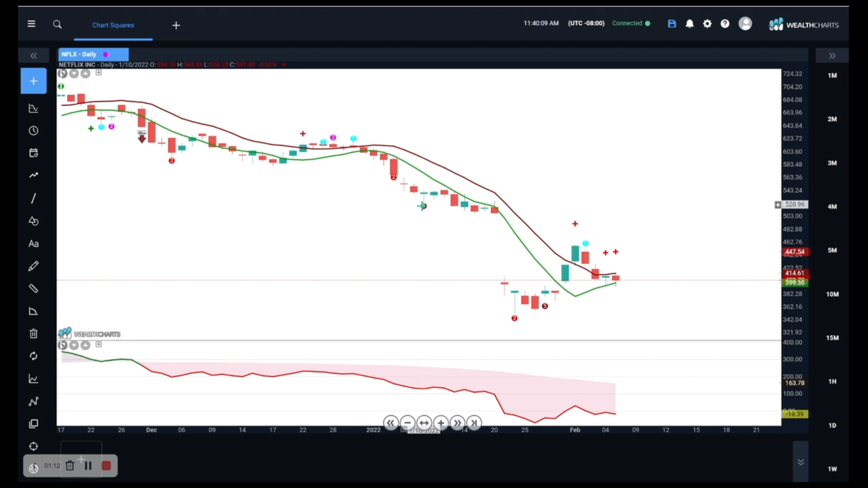The width and height of the screenshot is (868, 488).
Task: Open the help question mark
Action: (725, 24)
